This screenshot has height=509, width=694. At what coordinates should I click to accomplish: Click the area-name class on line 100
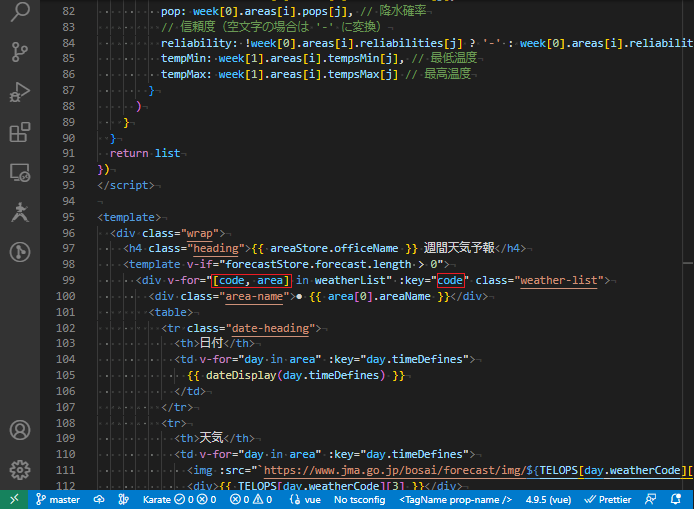254,297
